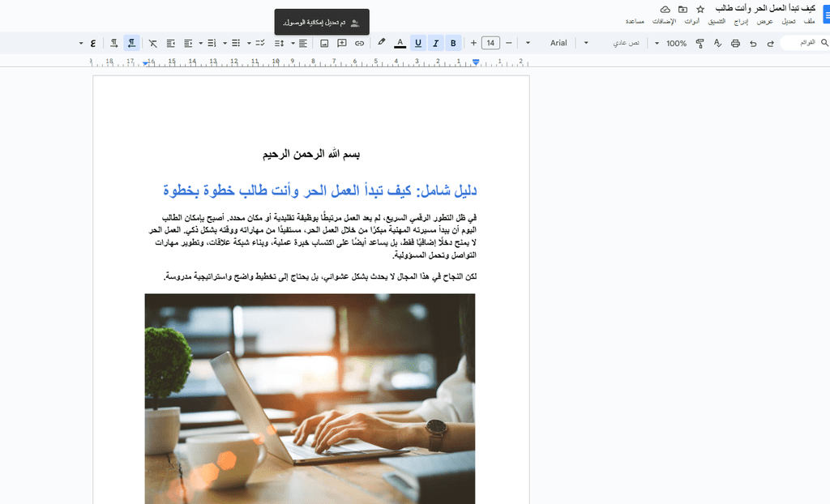Expand the bulleted list options arrow

(x=225, y=44)
